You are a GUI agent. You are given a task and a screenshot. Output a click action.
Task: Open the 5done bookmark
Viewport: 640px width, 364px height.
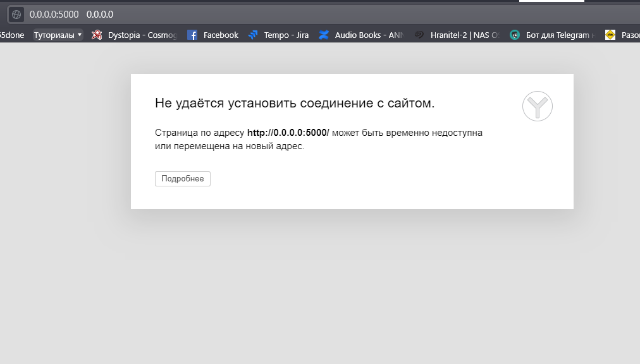pos(12,35)
